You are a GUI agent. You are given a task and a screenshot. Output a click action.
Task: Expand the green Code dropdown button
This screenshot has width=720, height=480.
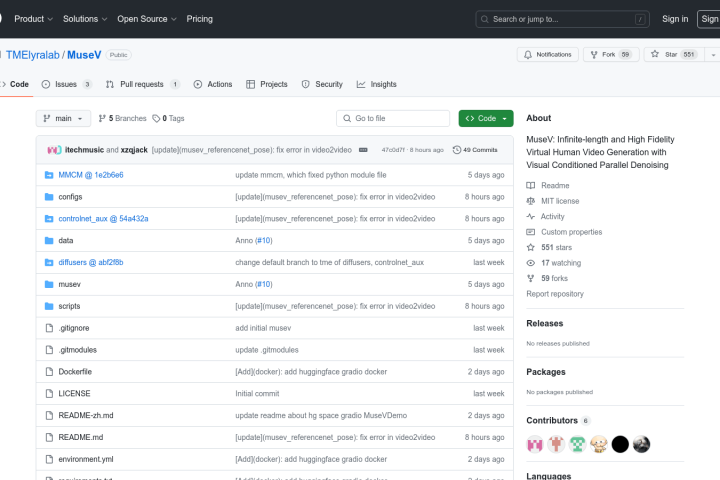(486, 118)
